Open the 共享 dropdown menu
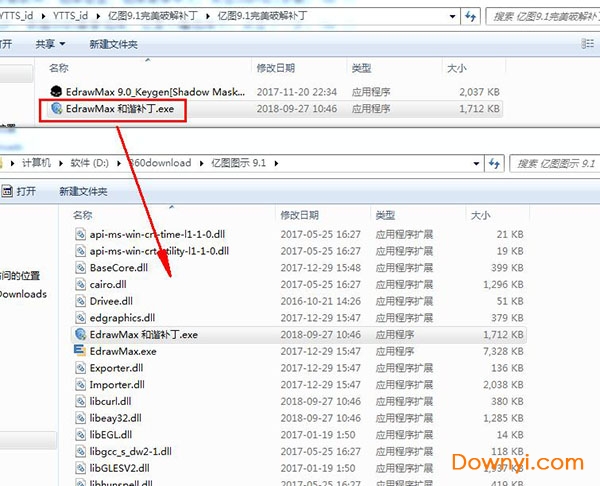Screen dimensions: 600x486 pyautogui.click(x=50, y=44)
